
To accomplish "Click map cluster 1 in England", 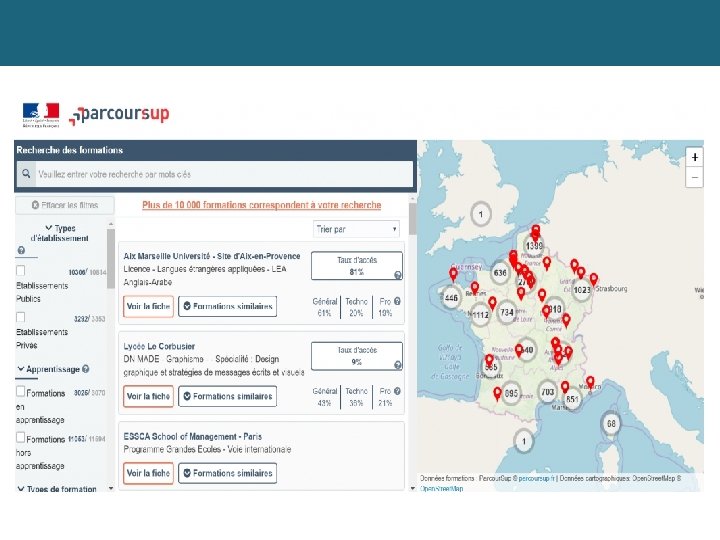I will tap(481, 214).
